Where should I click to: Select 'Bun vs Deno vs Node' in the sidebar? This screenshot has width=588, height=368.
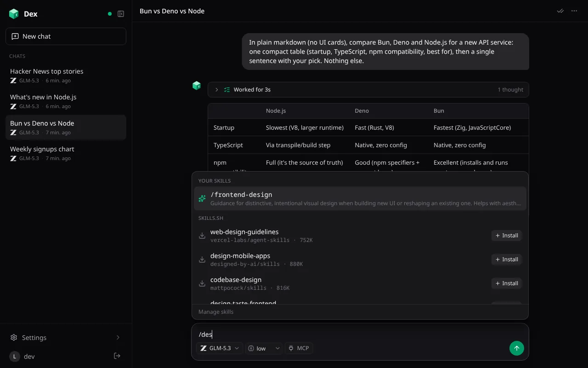tap(66, 127)
